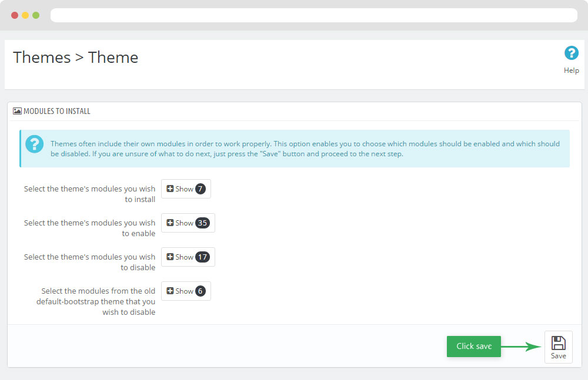Image resolution: width=588 pixels, height=380 pixels.
Task: Click the plus icon on the install Show button
Action: (x=170, y=189)
